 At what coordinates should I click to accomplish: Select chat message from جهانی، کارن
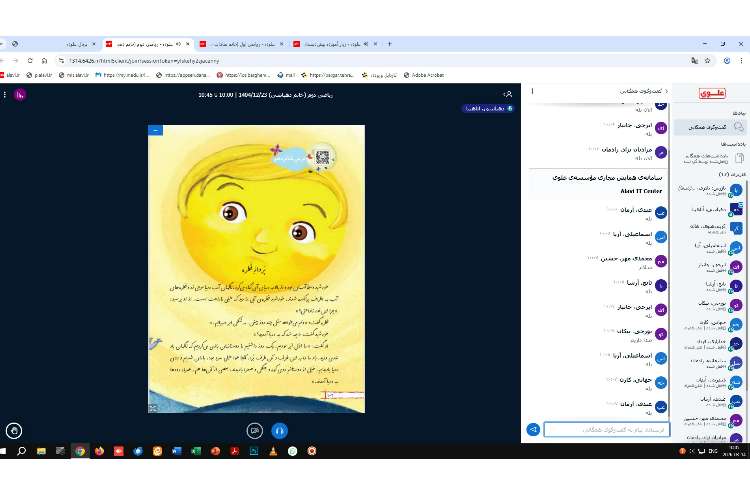pos(598,383)
